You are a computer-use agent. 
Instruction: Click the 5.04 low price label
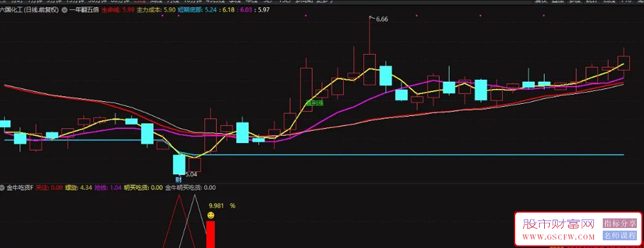[192, 175]
